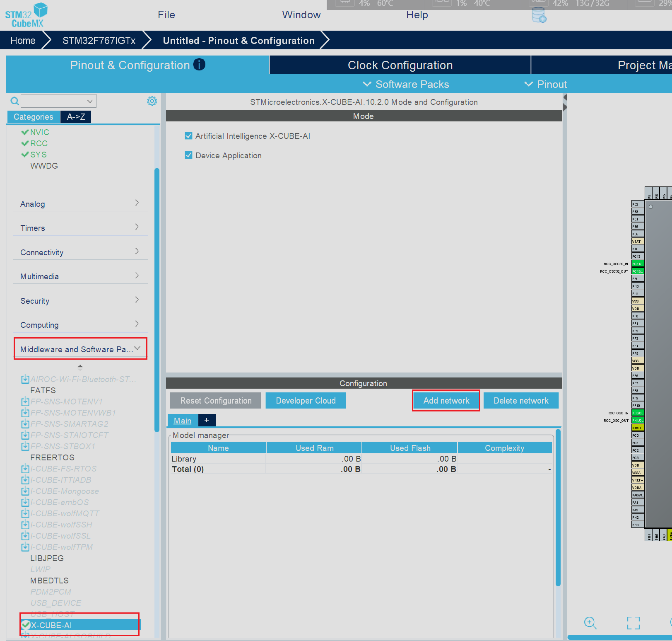Click the download icon beside FP-SNS-STAIOTCFT

tap(25, 435)
